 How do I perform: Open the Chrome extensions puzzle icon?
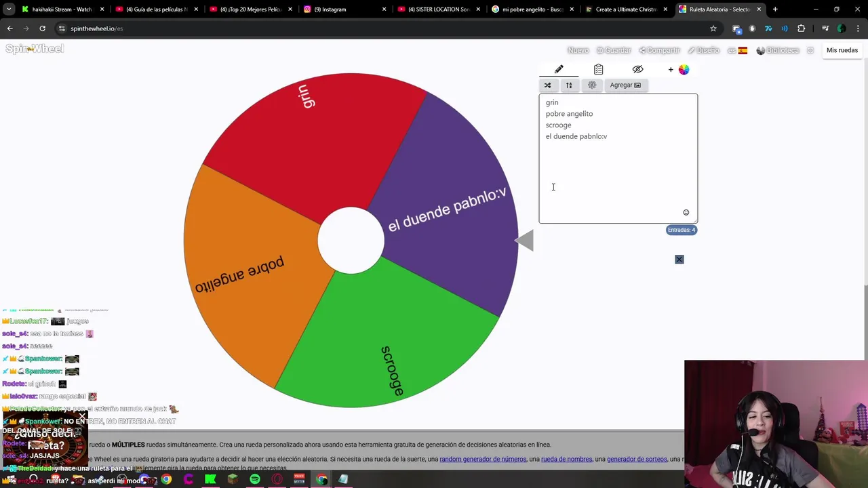coord(801,28)
